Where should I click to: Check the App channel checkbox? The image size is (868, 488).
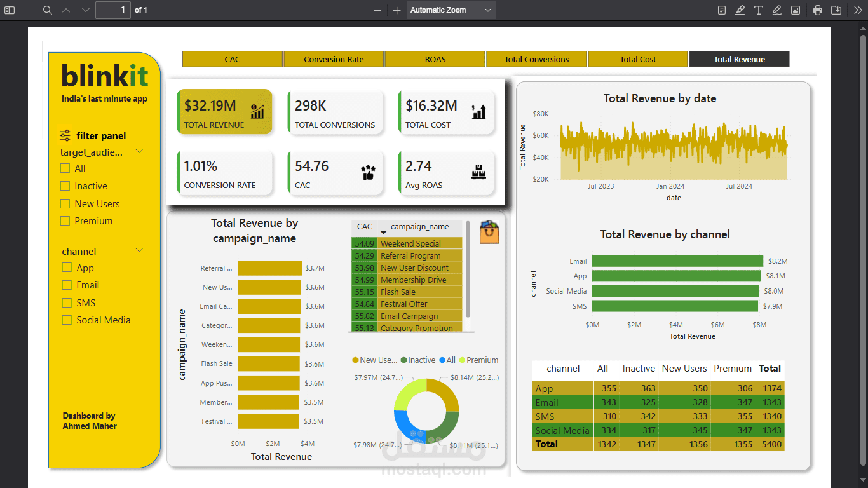[67, 268]
